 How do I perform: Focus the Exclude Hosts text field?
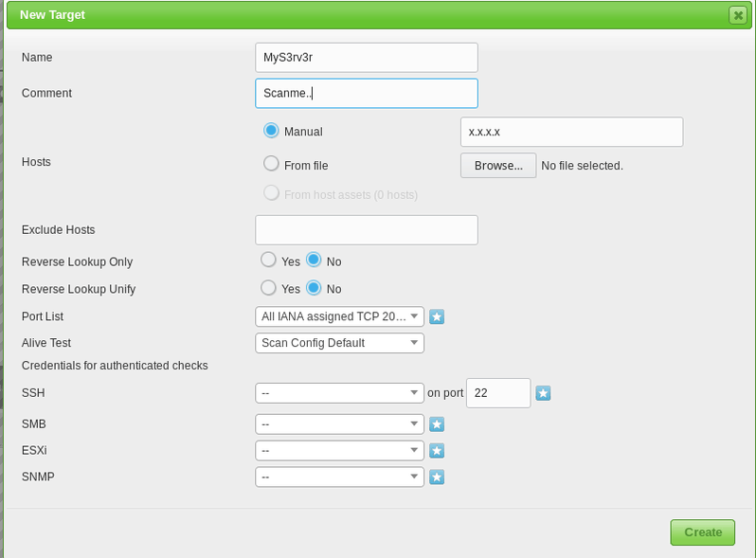(x=367, y=229)
